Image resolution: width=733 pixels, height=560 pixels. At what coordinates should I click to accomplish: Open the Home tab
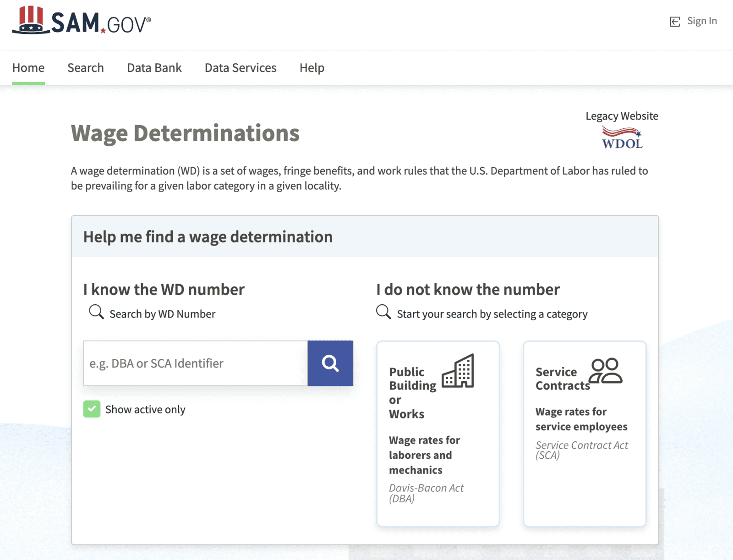[x=28, y=68]
